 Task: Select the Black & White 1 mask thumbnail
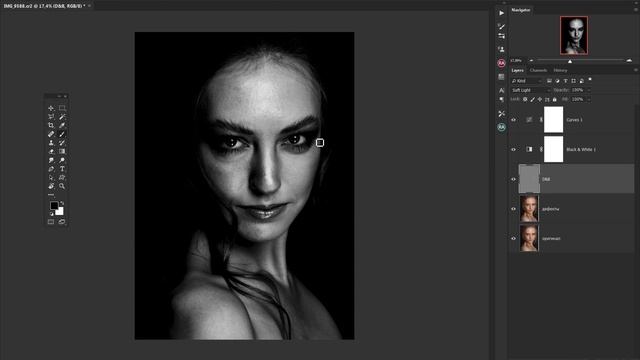553,149
